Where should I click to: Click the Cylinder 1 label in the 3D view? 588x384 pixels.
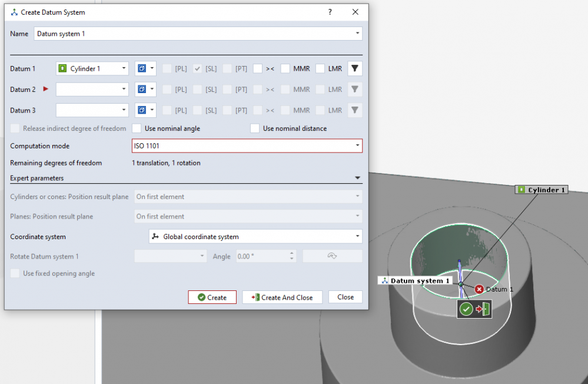[x=542, y=190]
